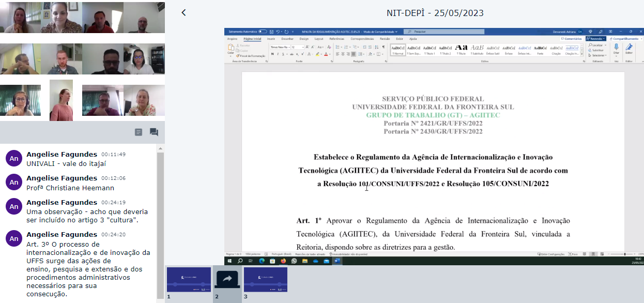Open the Revisão ribbon tab
This screenshot has height=303, width=644.
[x=385, y=39]
